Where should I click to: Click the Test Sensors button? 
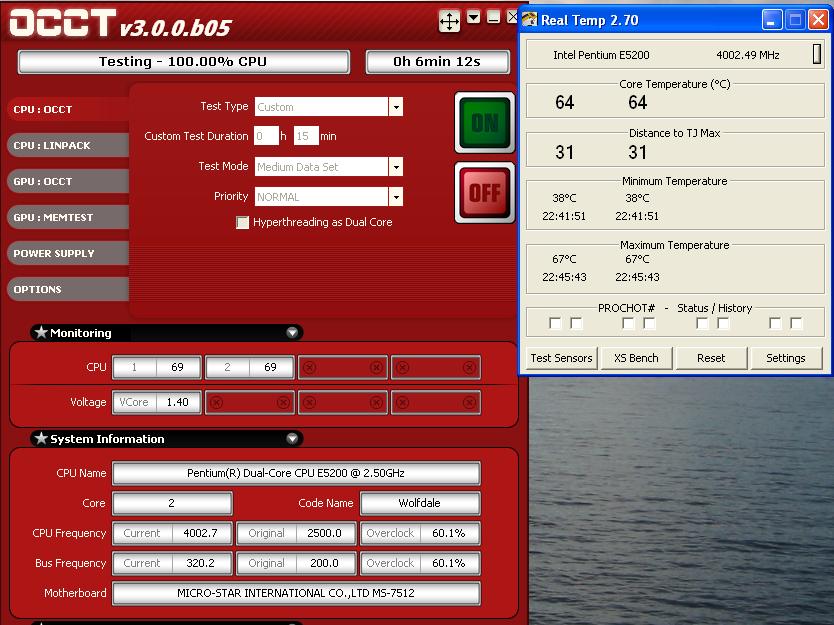pos(561,358)
